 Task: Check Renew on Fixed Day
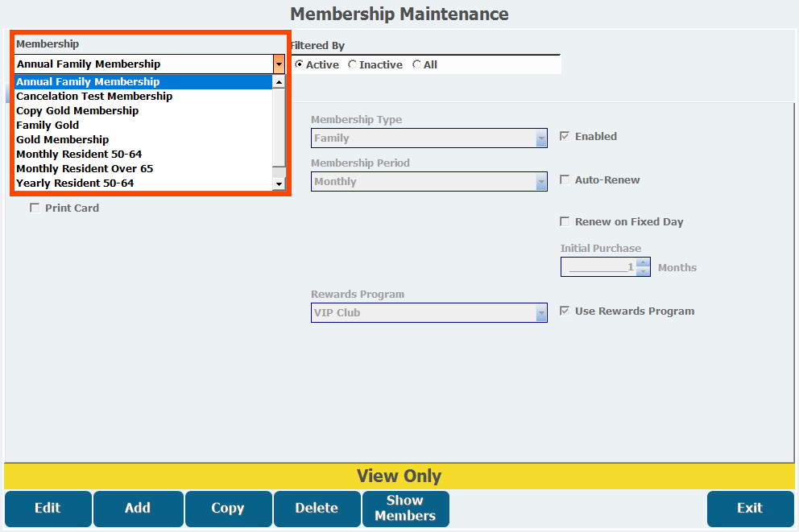pos(565,221)
